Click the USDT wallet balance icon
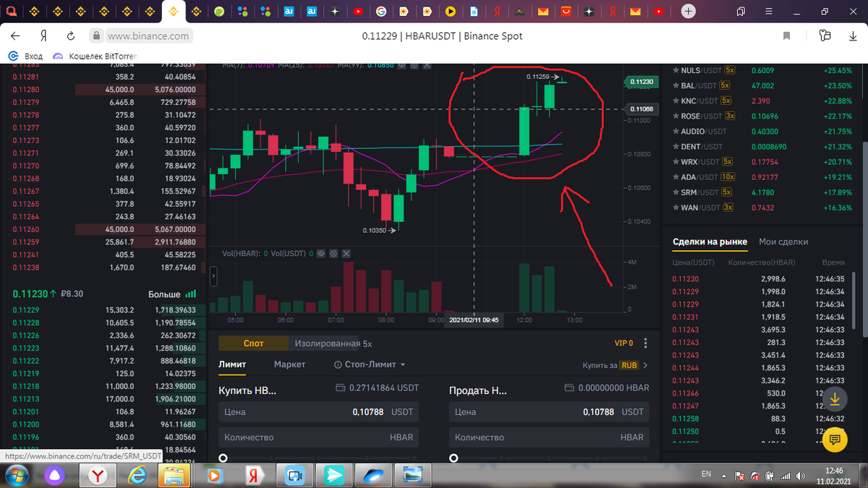The height and width of the screenshot is (488, 868). tap(341, 388)
